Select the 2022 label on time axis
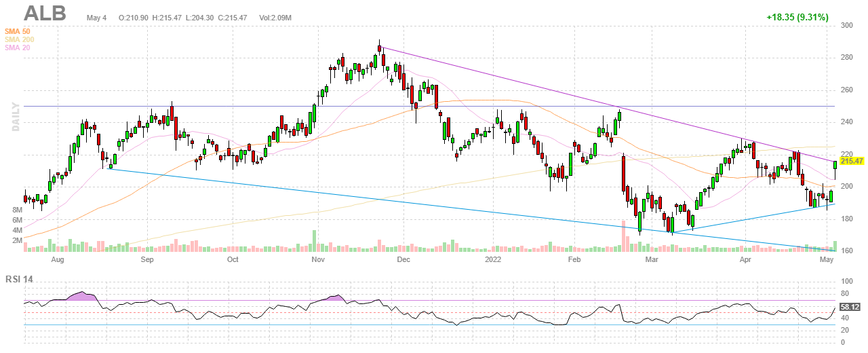This screenshot has height=353, width=868. pyautogui.click(x=493, y=259)
